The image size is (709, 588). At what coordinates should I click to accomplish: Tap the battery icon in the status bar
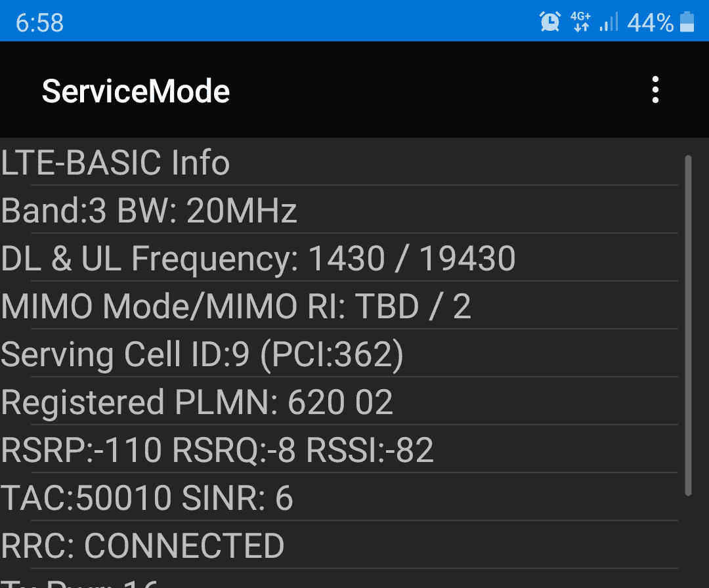click(687, 21)
